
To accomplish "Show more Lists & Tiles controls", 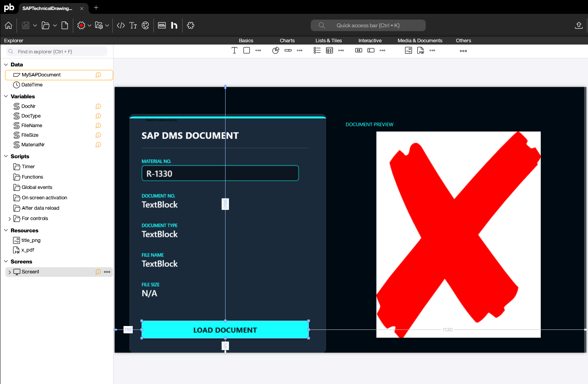I will tap(341, 50).
